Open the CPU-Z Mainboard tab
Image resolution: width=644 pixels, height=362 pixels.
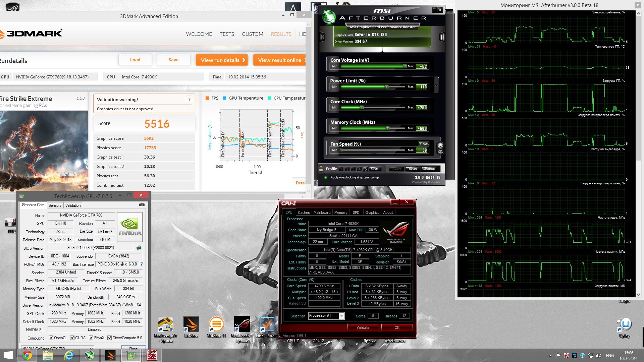coord(322,213)
